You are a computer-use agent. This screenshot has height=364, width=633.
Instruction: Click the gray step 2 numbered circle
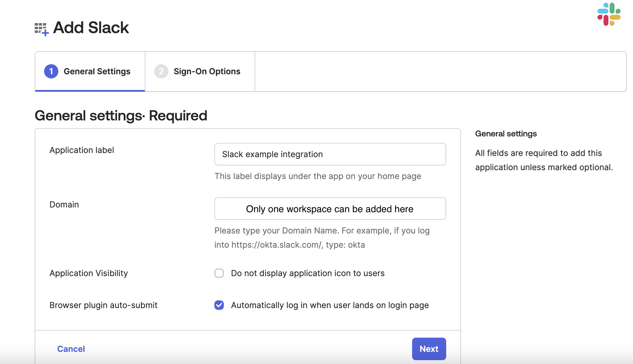click(161, 71)
